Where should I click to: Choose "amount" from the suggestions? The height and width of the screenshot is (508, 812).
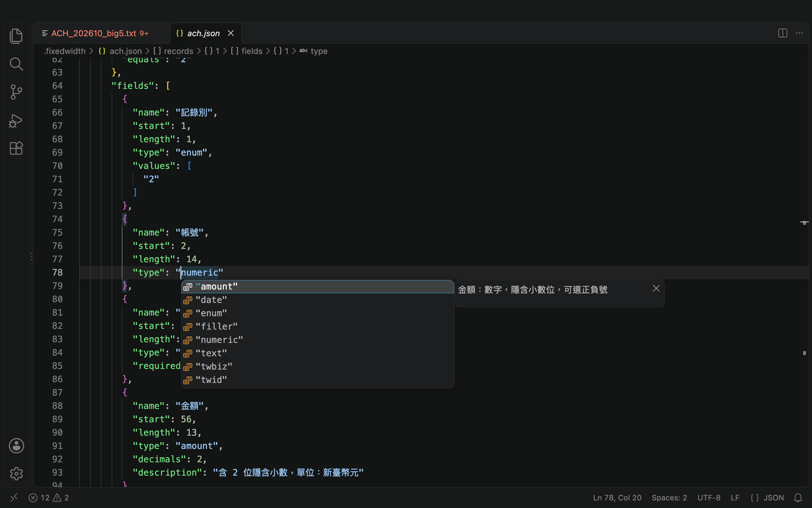(318, 287)
